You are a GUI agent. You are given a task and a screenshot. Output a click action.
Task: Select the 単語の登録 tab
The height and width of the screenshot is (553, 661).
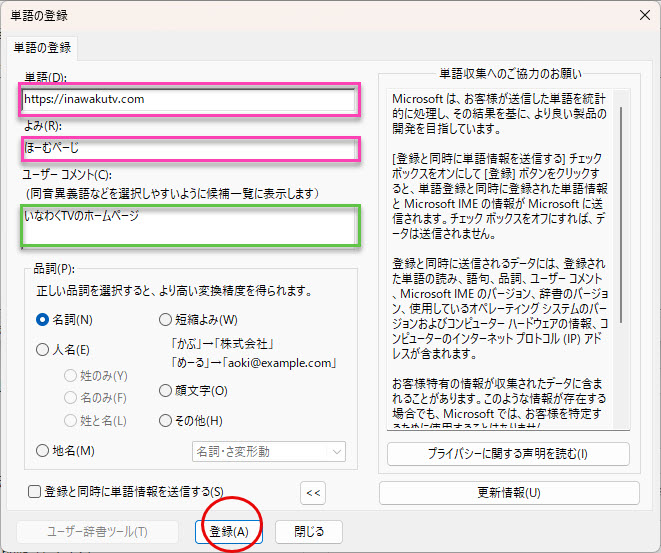click(x=42, y=48)
